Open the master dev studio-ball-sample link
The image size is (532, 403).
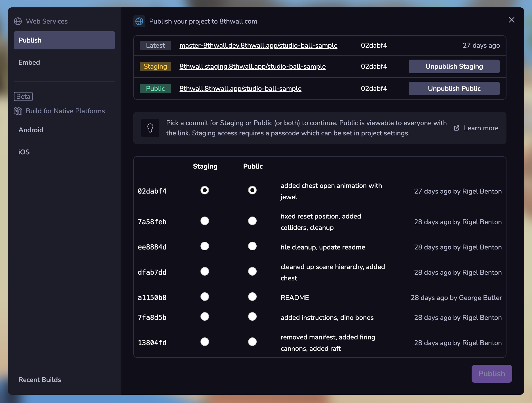click(258, 45)
